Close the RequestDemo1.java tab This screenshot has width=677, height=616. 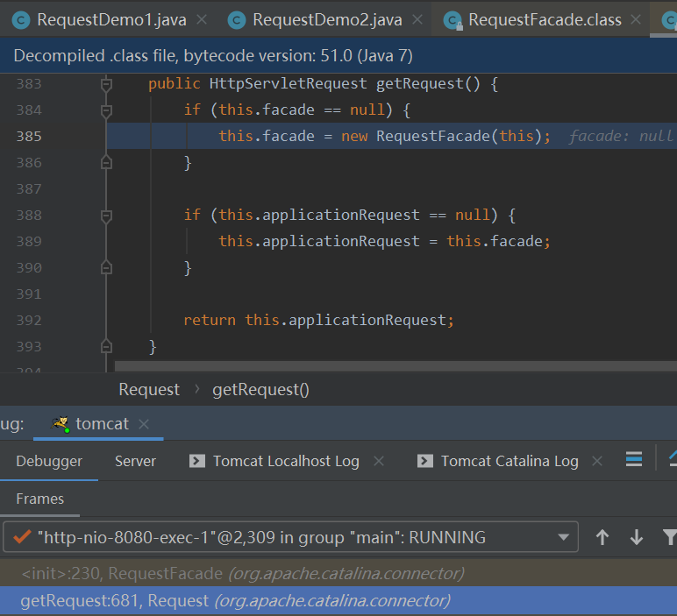[x=203, y=19]
